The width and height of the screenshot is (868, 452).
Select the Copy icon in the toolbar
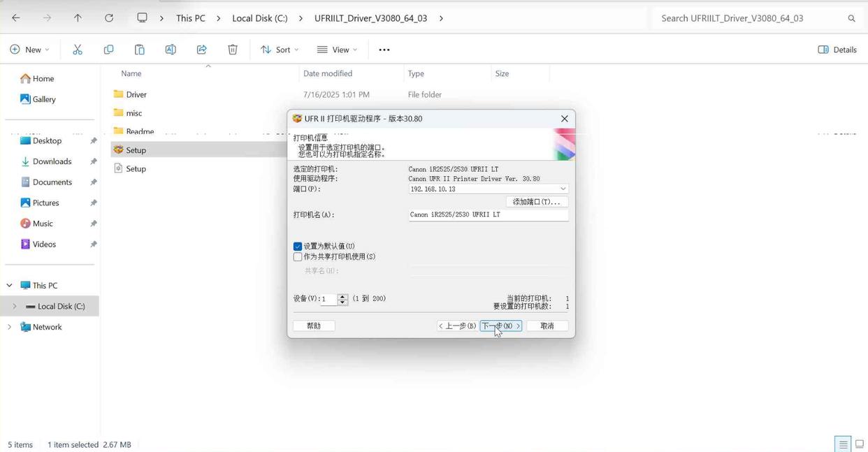[x=108, y=49]
